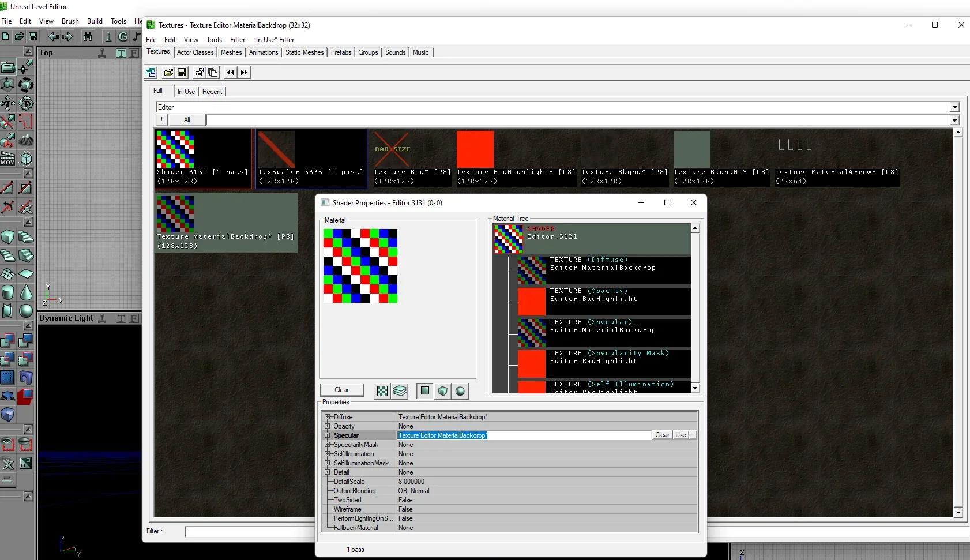This screenshot has height=560, width=970.
Task: Click the texture properties icon in browser toolbar
Action: point(199,72)
